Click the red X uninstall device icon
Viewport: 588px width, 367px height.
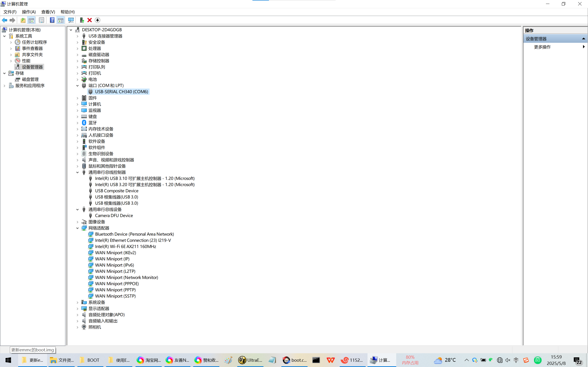(89, 20)
